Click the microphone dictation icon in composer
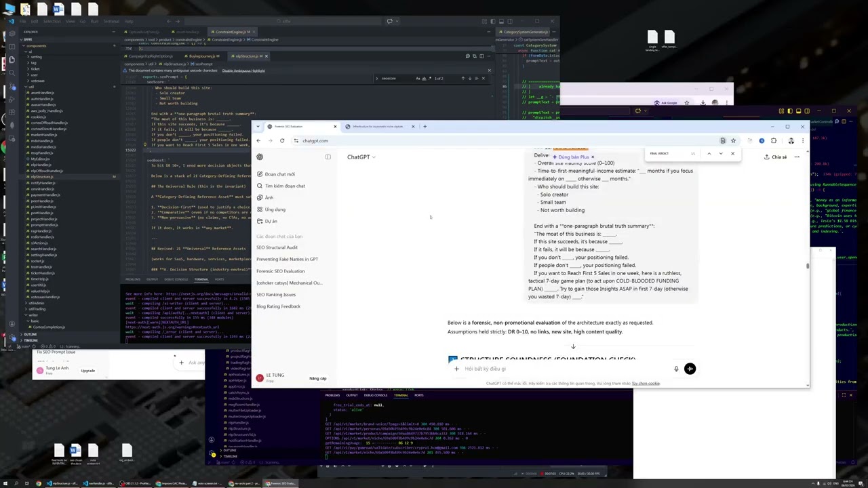The image size is (868, 488). coord(676,369)
